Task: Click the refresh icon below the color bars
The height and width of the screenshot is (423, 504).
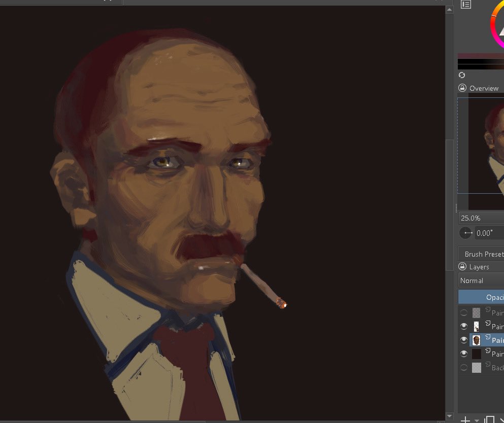Action: (x=462, y=75)
